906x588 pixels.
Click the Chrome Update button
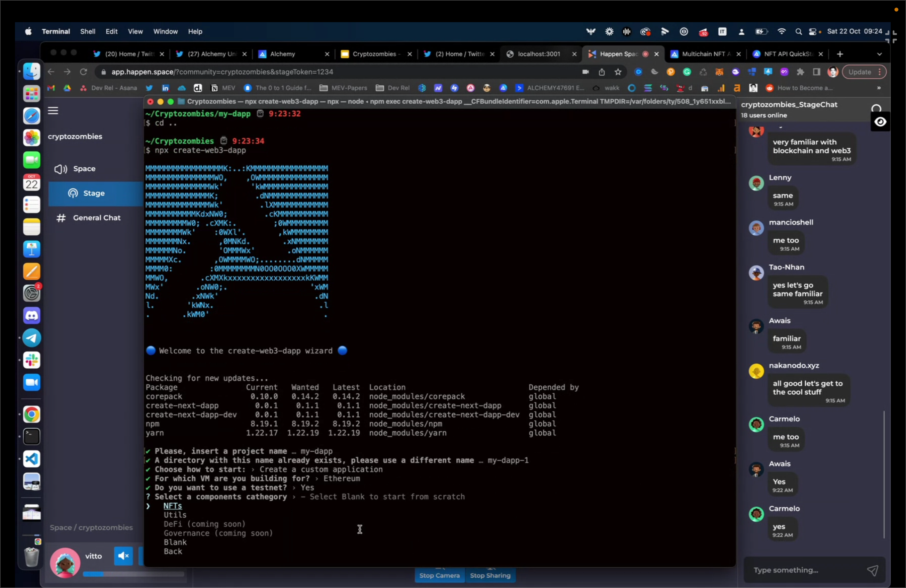(x=860, y=72)
